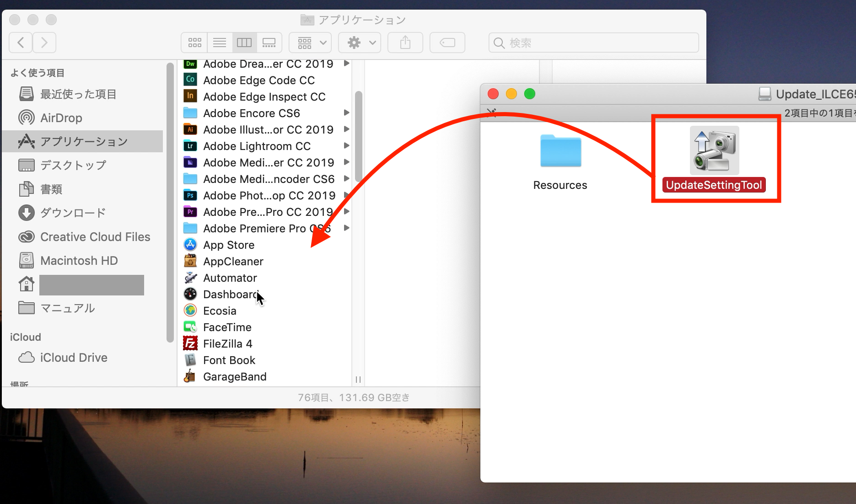Open the item arrangement dropdown
Screen dimensions: 856x504
310,43
